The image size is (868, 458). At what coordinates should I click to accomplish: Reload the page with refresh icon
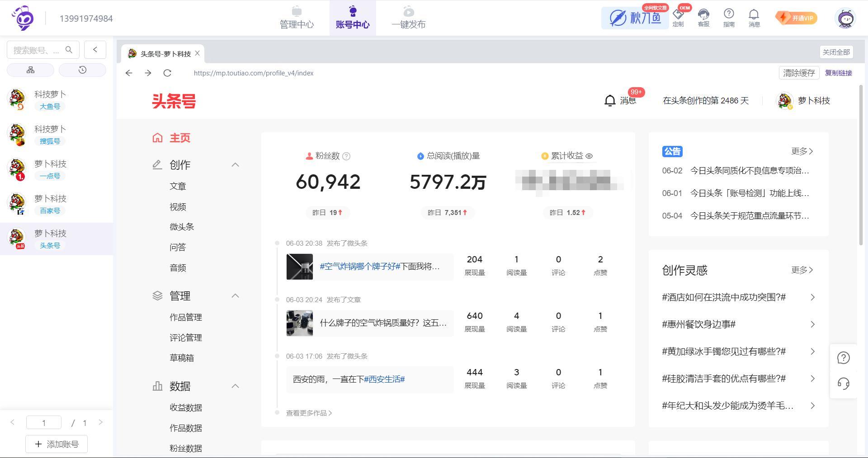click(167, 73)
